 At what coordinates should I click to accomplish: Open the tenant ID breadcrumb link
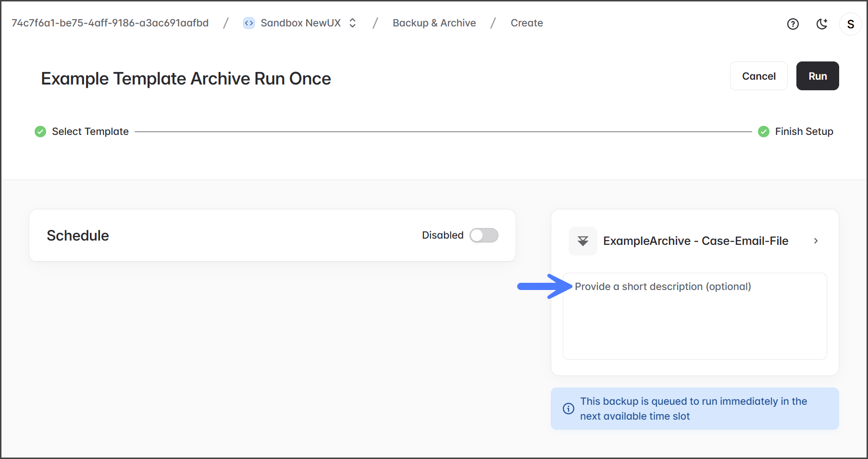[x=110, y=23]
